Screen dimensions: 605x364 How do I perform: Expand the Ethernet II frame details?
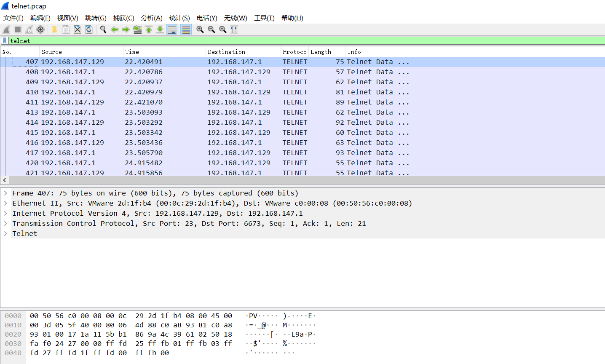(x=5, y=203)
